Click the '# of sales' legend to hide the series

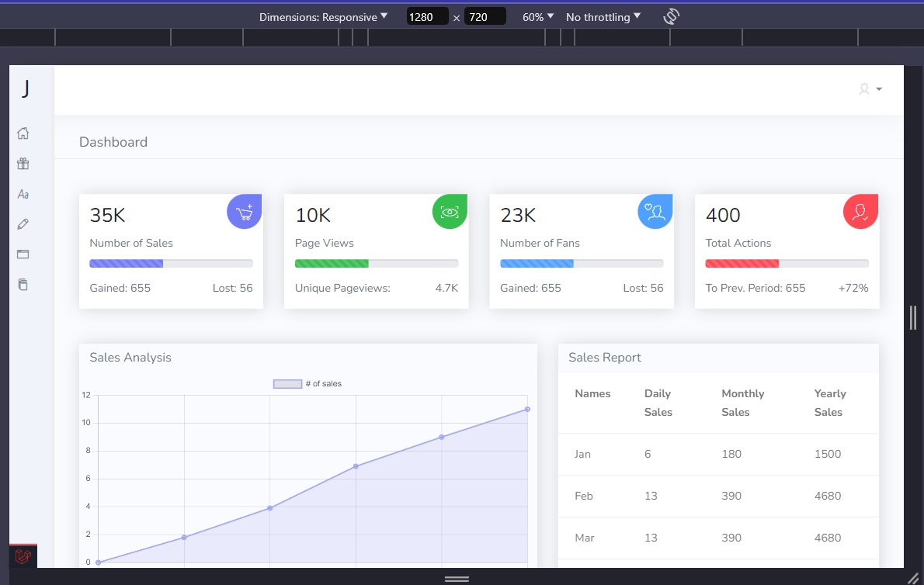click(x=305, y=382)
